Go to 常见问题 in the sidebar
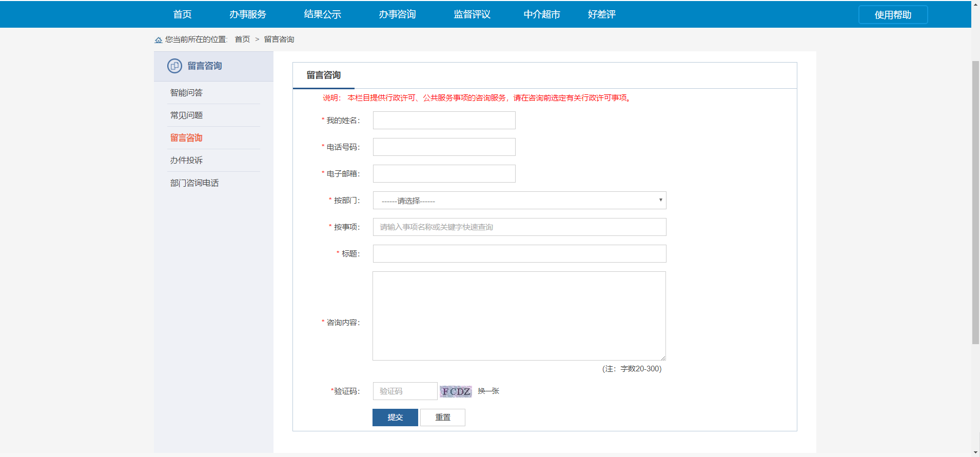 point(186,115)
